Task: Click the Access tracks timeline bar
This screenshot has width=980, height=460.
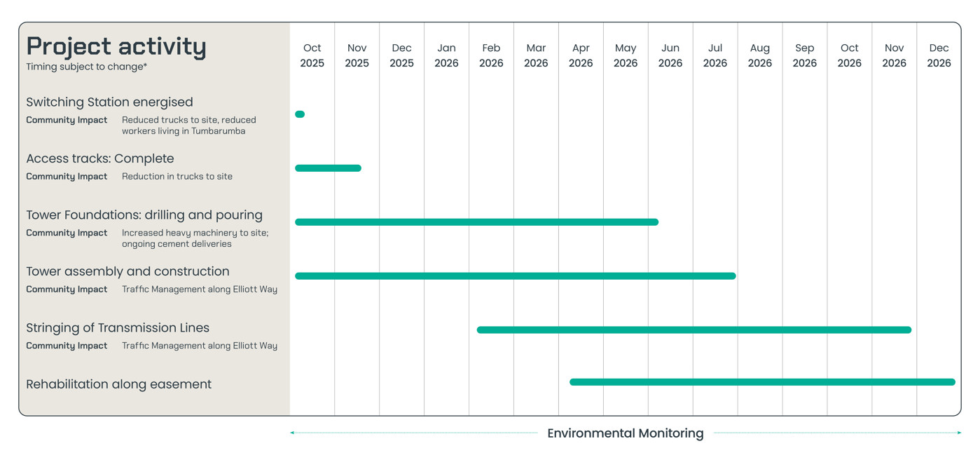Action: [328, 168]
